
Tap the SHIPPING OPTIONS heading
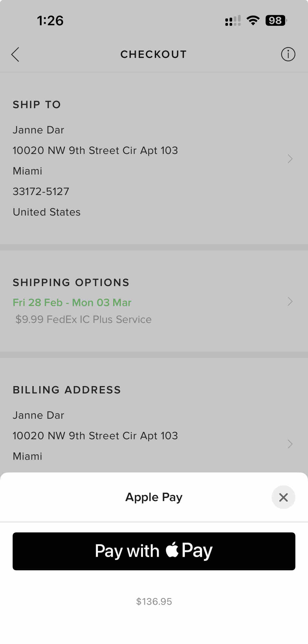pyautogui.click(x=71, y=282)
